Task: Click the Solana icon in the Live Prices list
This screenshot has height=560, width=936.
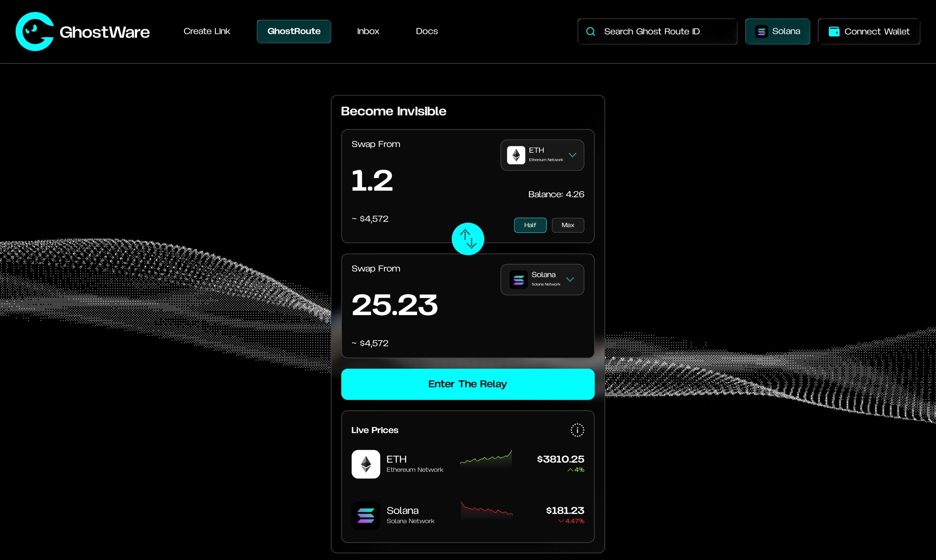Action: pyautogui.click(x=366, y=515)
